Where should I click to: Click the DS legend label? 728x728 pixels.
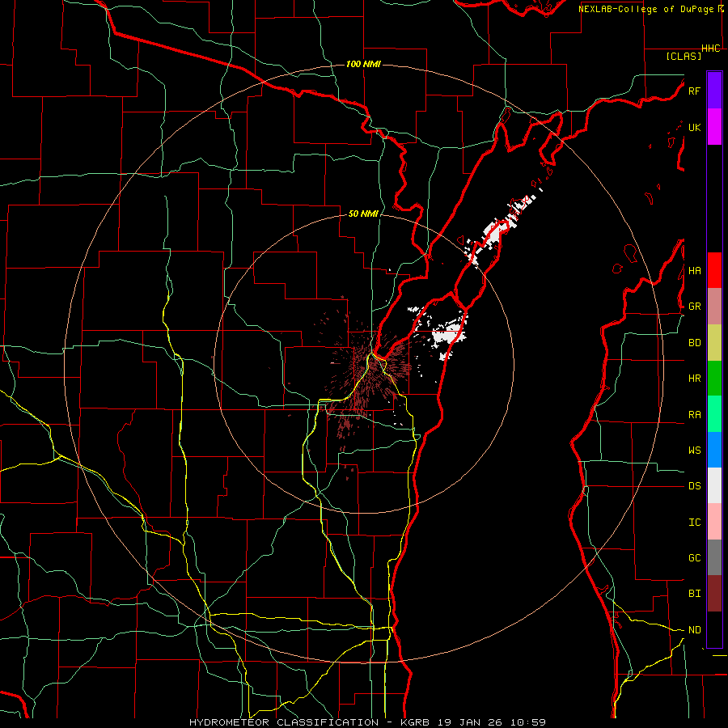(x=694, y=486)
